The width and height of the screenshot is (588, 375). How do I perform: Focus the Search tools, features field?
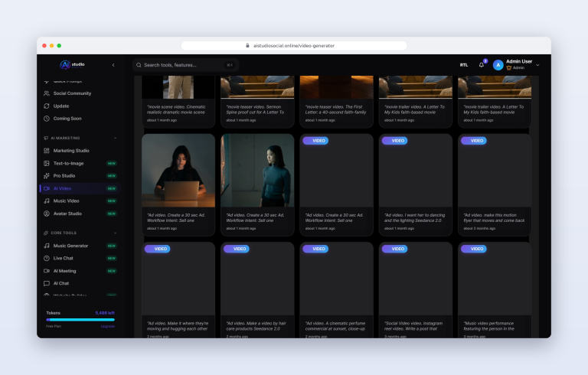(185, 65)
